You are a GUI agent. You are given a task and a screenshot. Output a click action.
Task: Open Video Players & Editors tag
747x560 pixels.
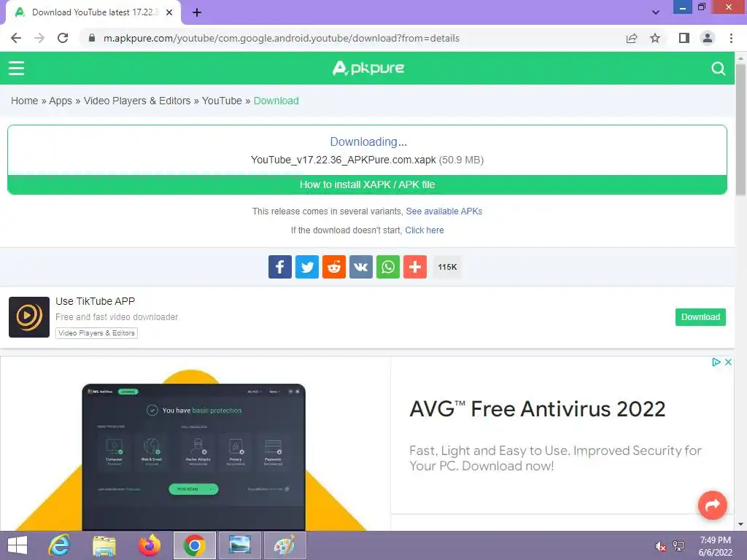pos(97,333)
